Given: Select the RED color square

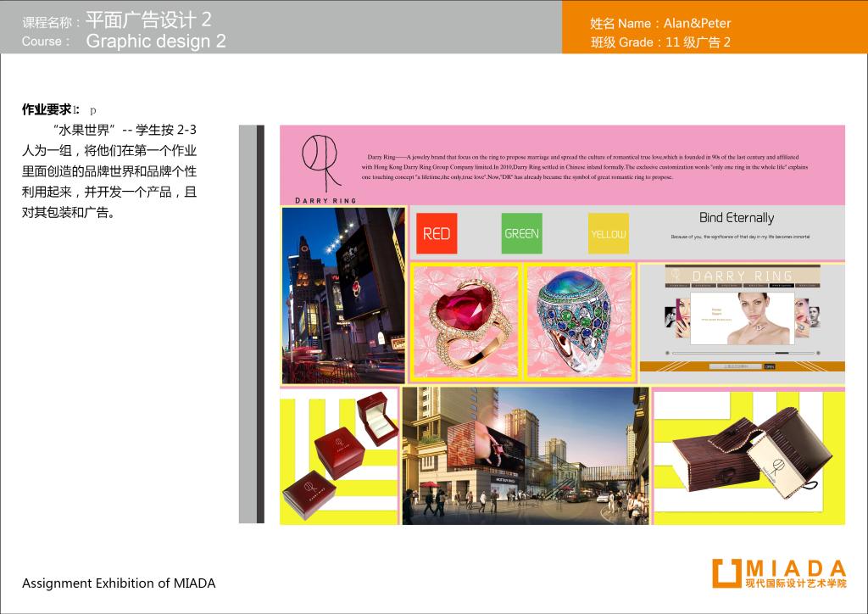Looking at the screenshot, I should point(437,233).
